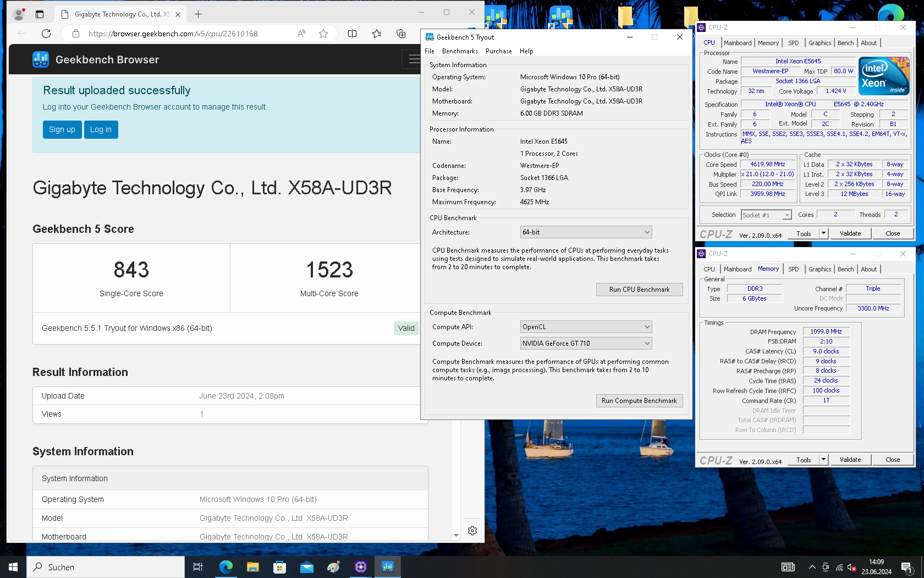Screen dimensions: 924x578
Task: Open About tab in upper CPU-Z
Action: coord(869,43)
